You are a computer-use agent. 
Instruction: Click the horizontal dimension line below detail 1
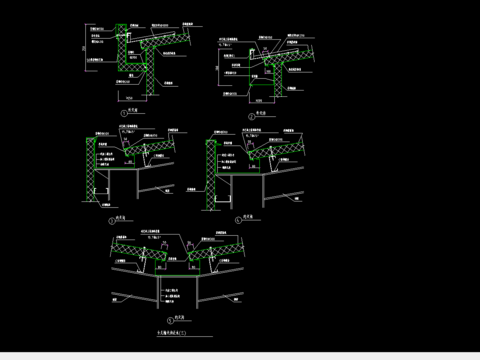pyautogui.click(x=132, y=101)
